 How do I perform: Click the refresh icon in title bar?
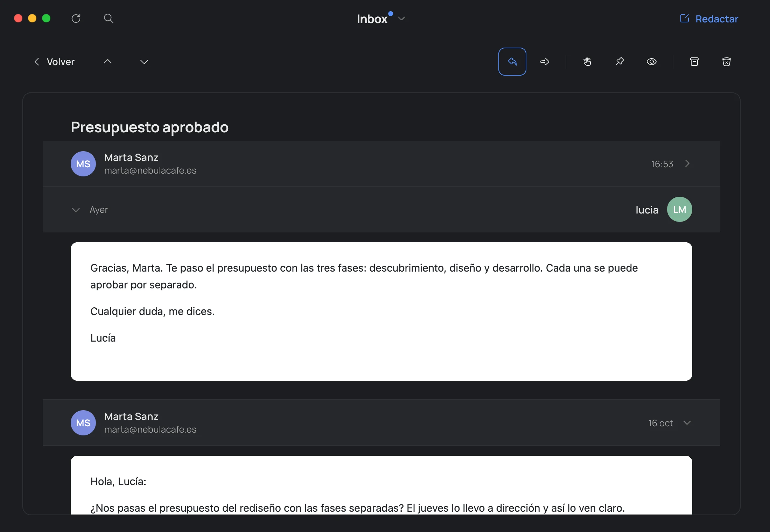coord(76,19)
